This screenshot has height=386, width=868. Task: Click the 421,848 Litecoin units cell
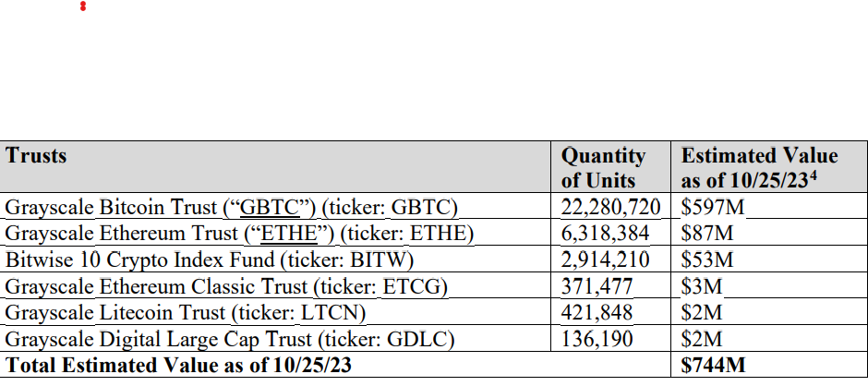[x=598, y=313]
